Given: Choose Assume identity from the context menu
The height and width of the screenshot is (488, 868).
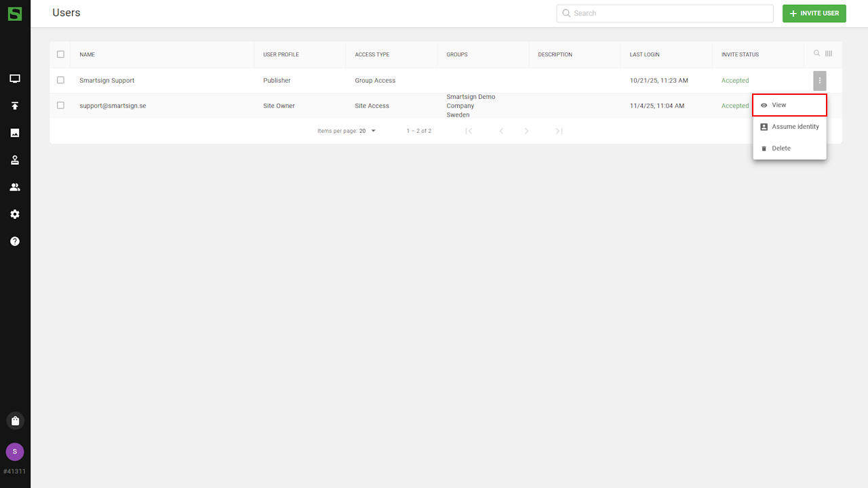Looking at the screenshot, I should coord(789,127).
